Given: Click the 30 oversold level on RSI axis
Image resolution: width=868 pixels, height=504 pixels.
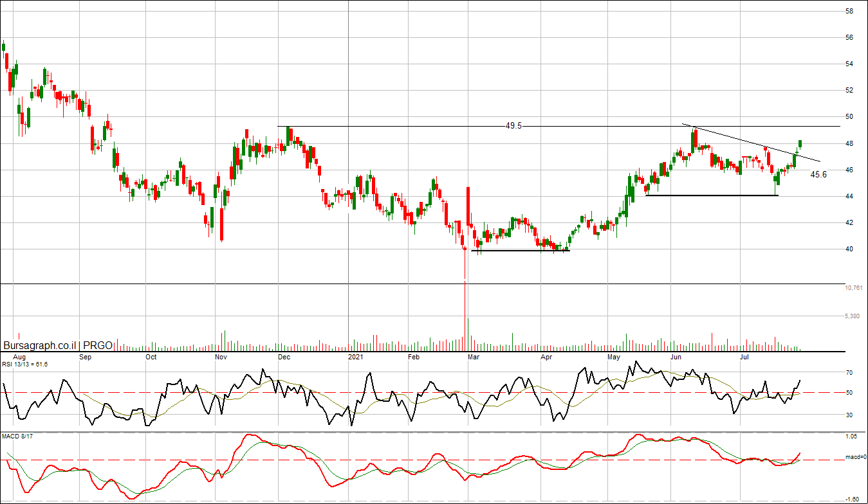Looking at the screenshot, I should pyautogui.click(x=849, y=415).
